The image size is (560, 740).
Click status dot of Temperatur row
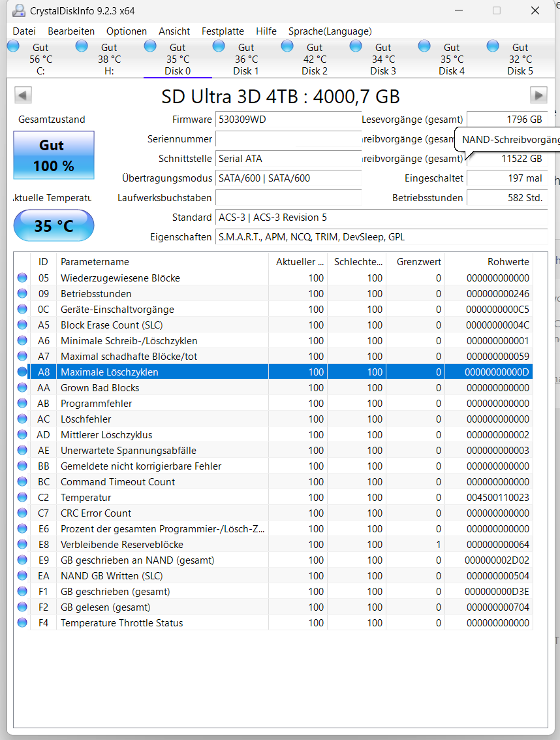click(x=22, y=497)
